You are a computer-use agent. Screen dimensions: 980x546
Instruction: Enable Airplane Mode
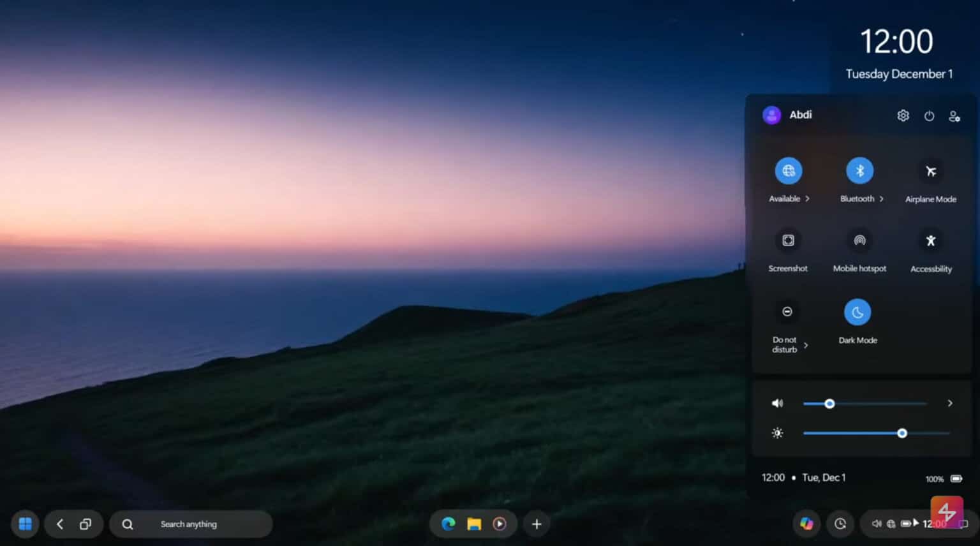930,171
